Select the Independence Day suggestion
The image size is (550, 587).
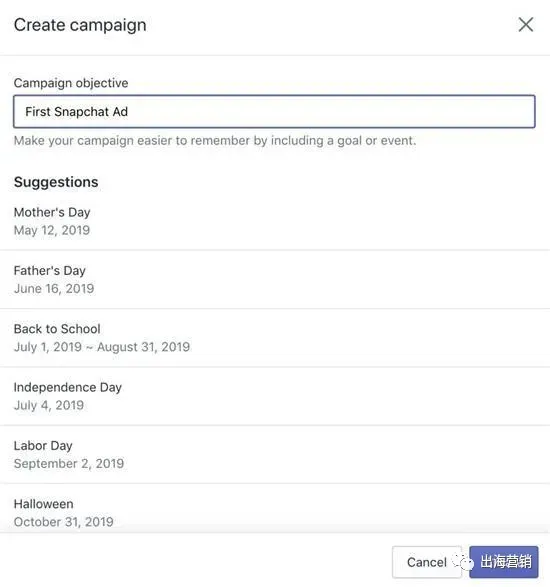coord(275,396)
